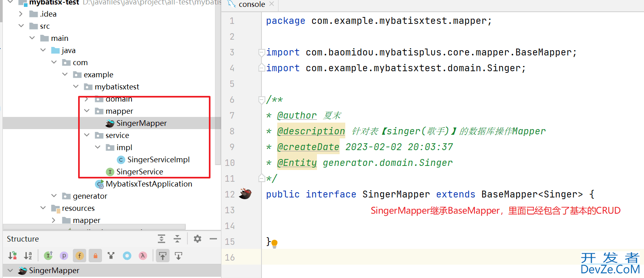
Task: Click the @createDate Javadoc tag
Action: pos(308,147)
